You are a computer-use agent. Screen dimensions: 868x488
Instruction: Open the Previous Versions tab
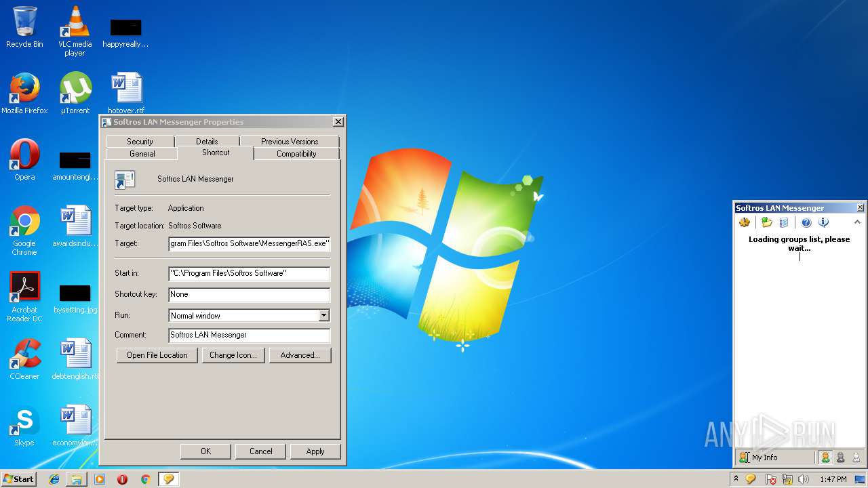(290, 141)
